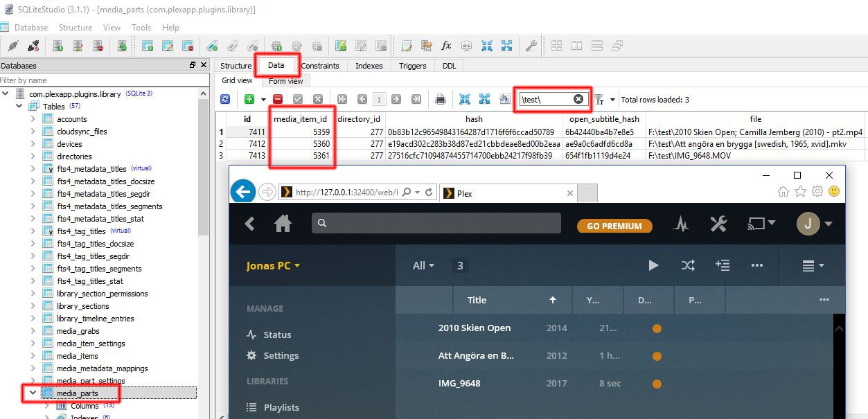Open Plex settings tools icon
Viewport: 868px width, 419px height.
click(718, 224)
